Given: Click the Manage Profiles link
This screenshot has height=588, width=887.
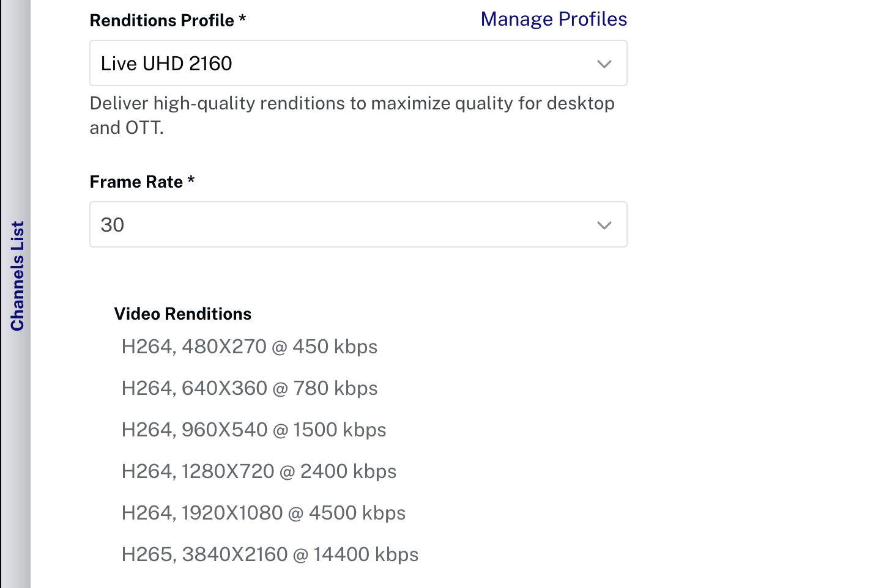Looking at the screenshot, I should (x=554, y=19).
